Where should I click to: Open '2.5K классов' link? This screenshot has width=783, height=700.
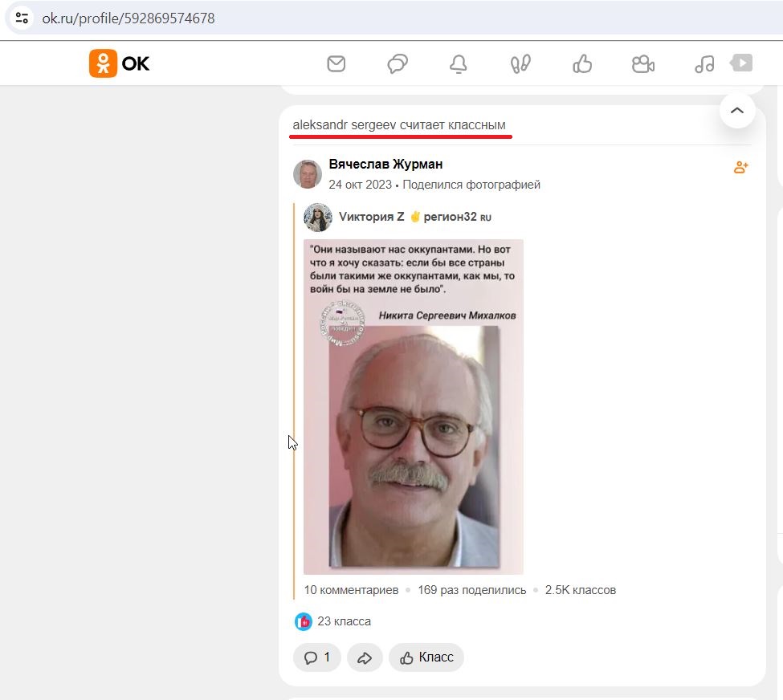click(581, 590)
